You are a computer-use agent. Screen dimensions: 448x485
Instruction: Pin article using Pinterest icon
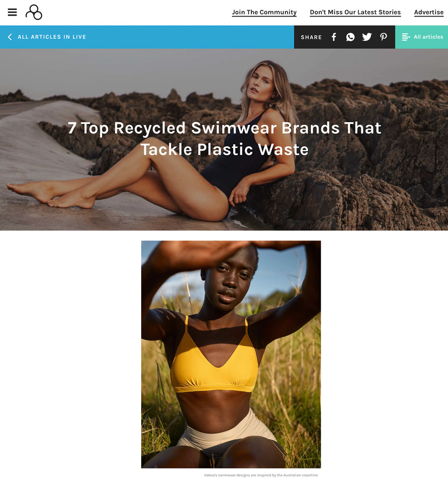[x=384, y=37]
